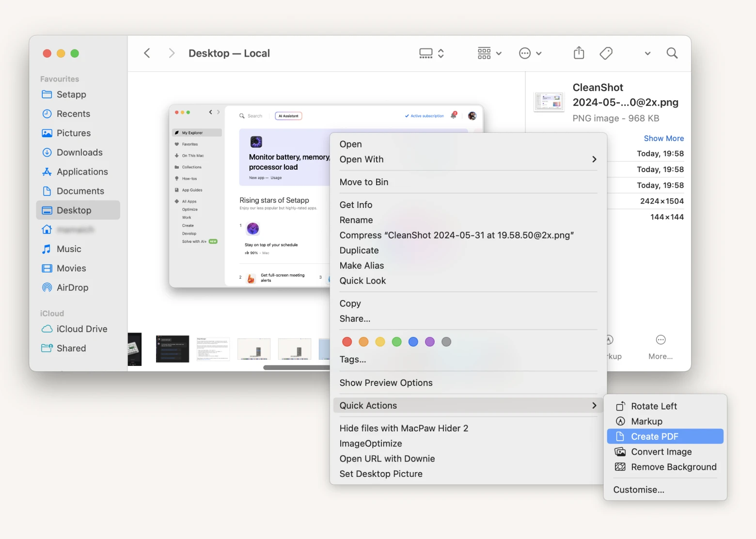Open Documents in the sidebar

pos(78,191)
